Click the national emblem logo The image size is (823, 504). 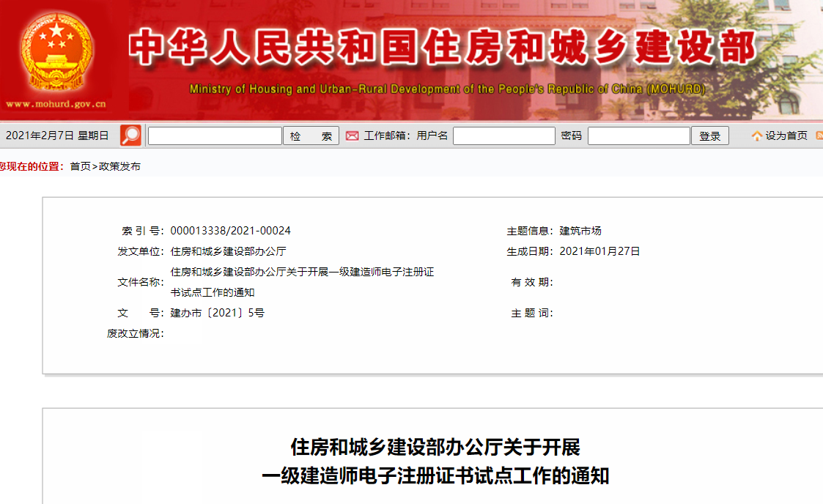coord(56,51)
